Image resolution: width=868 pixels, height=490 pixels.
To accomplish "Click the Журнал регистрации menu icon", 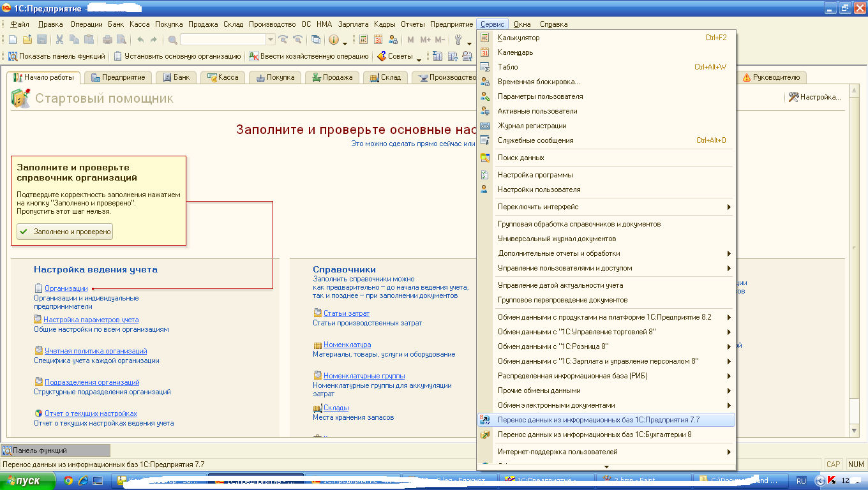I will (x=485, y=126).
